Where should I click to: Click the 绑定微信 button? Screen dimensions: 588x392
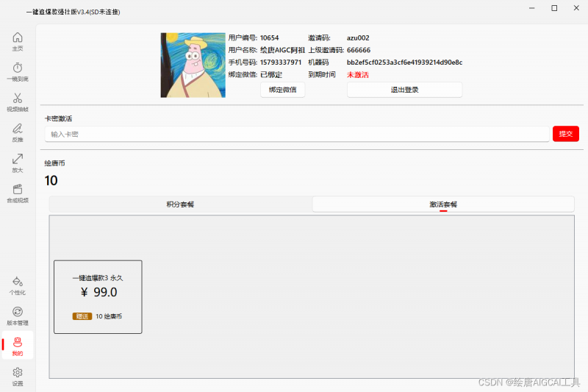[283, 90]
